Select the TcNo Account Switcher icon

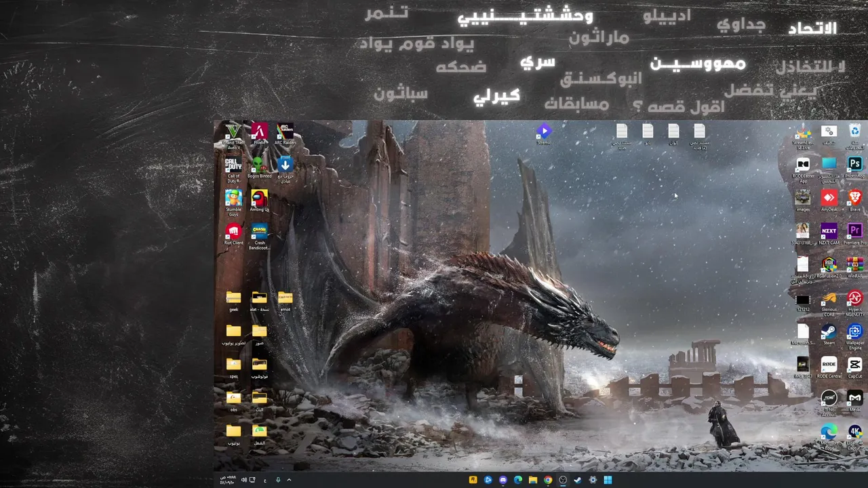[x=829, y=403]
